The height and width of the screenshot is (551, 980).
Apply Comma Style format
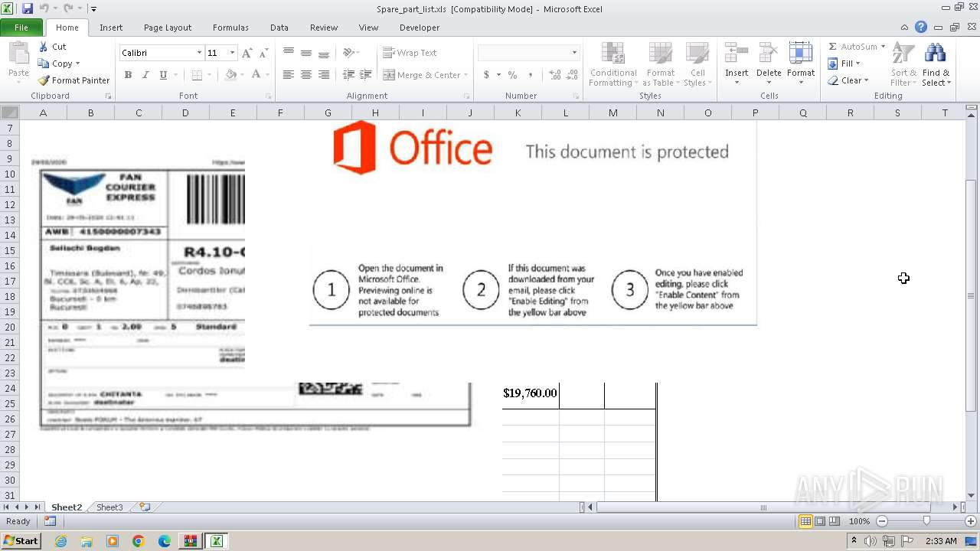click(x=531, y=75)
